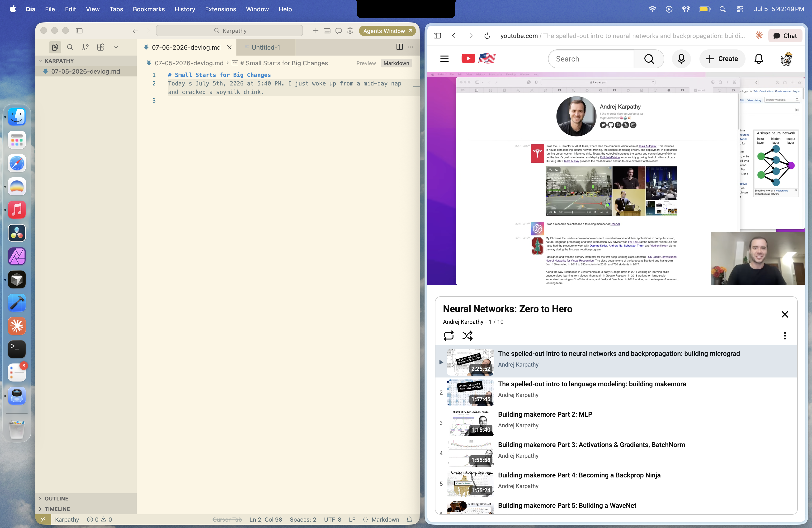Click the remote window indicator in the status bar
The height and width of the screenshot is (528, 812).
[43, 519]
